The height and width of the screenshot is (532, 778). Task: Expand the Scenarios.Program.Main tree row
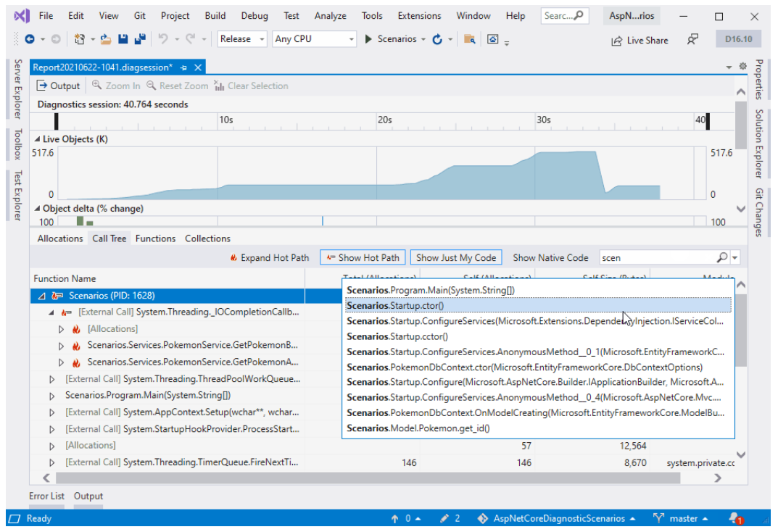(51, 396)
